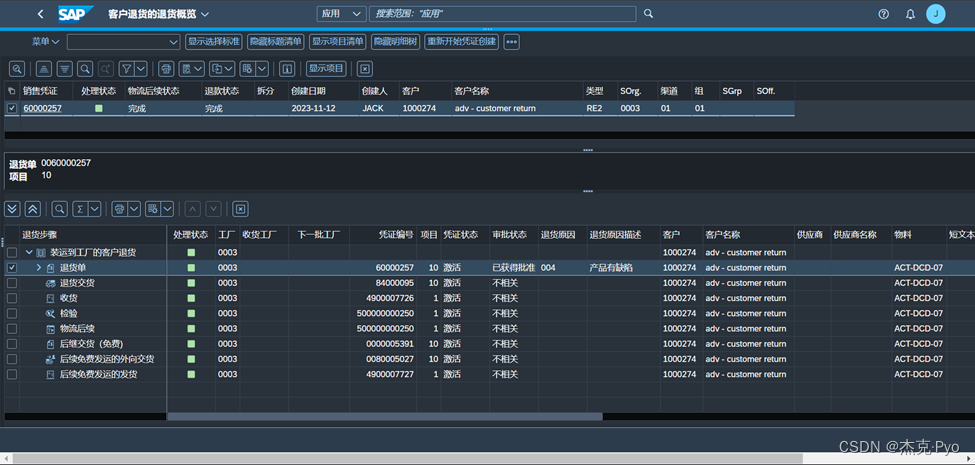Click the 已获得批准 cell
Screen dimensions: 975x465
[514, 267]
